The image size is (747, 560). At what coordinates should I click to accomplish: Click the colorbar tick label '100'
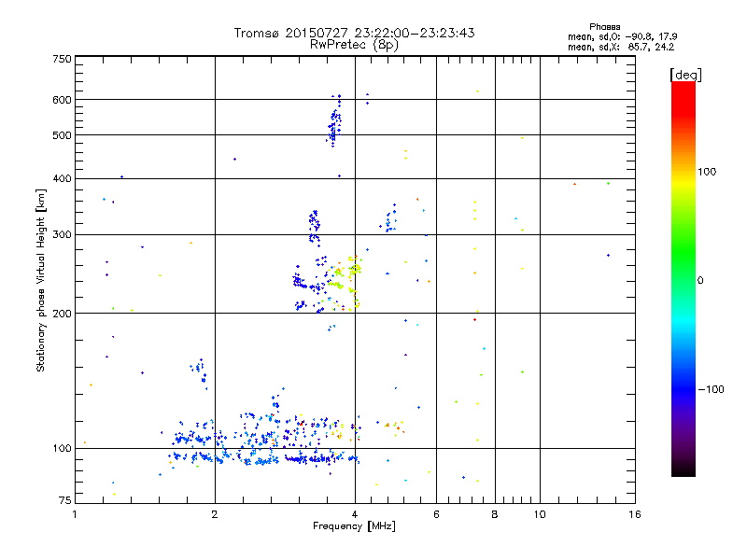(x=707, y=172)
